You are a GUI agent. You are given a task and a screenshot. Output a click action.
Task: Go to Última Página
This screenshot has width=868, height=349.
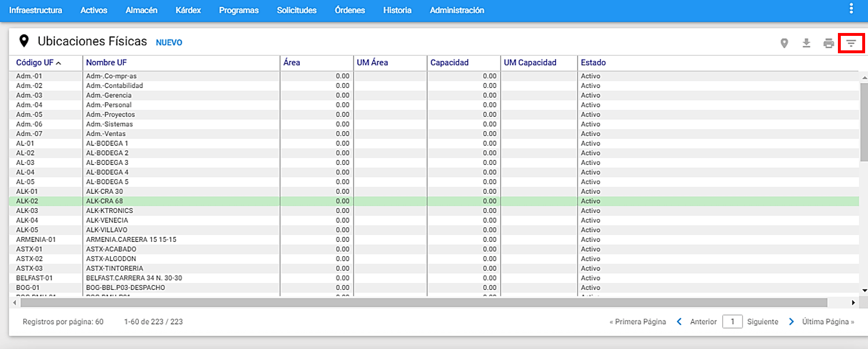click(828, 322)
